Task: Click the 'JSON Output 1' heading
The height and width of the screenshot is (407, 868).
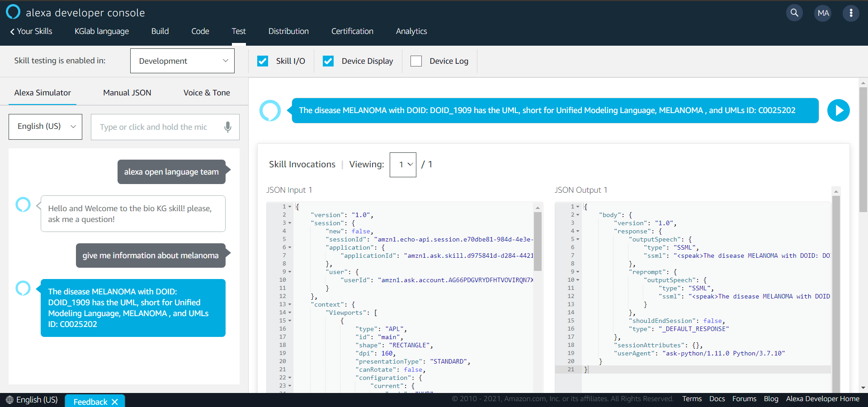Action: point(581,190)
